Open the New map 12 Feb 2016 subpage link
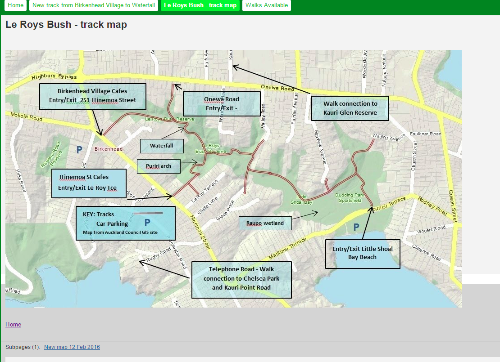The height and width of the screenshot is (362, 500). [x=72, y=347]
